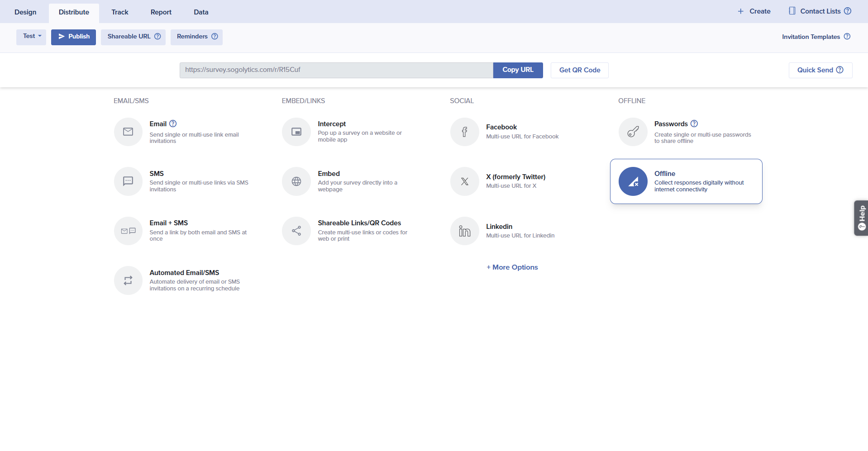Open the Create menu

(x=754, y=11)
